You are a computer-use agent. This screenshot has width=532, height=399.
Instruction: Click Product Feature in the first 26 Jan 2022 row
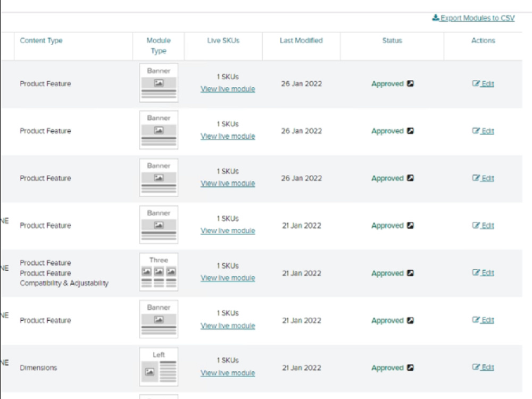pyautogui.click(x=45, y=84)
